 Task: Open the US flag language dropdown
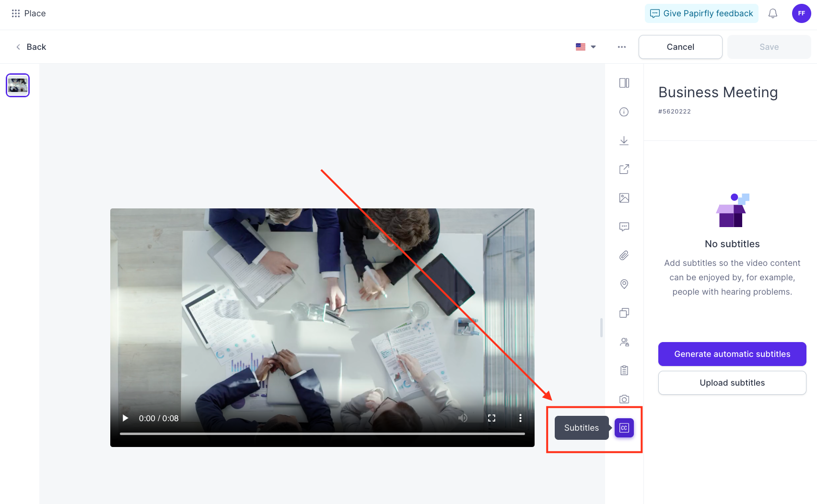point(586,47)
